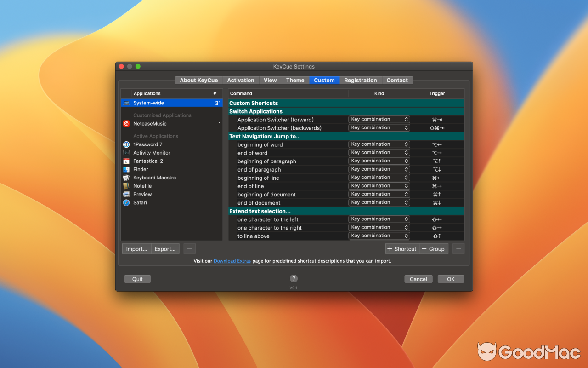This screenshot has height=368, width=588.
Task: Open the Registration tab
Action: (361, 80)
